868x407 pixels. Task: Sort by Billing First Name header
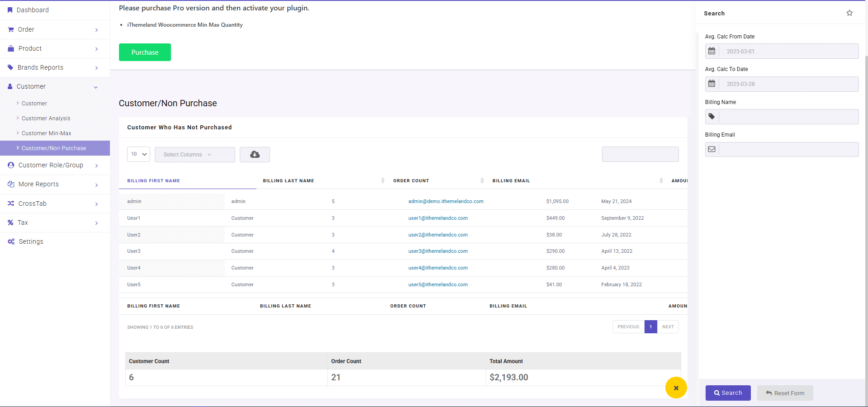(x=153, y=180)
